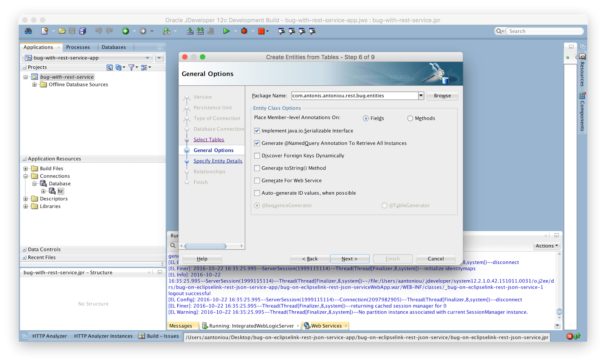The height and width of the screenshot is (364, 606).
Task: Click the wizard steps horizontal scrollbar thumb
Action: (x=205, y=246)
